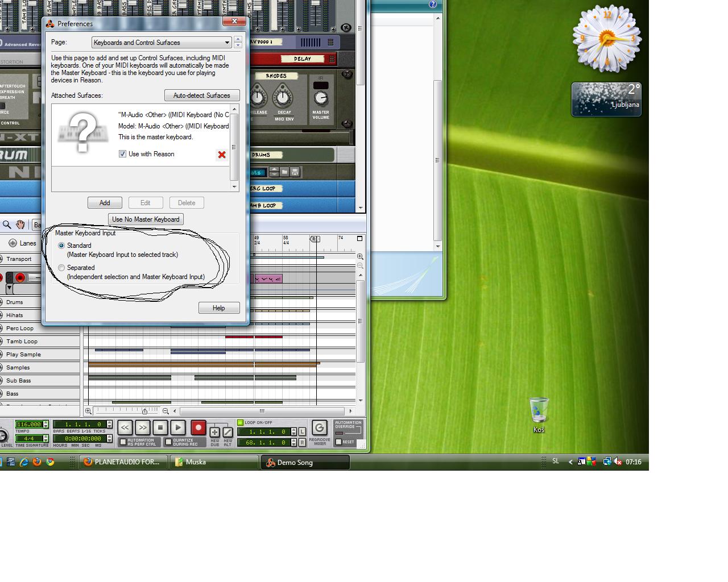The width and height of the screenshot is (728, 582).
Task: Click the Auto-detect Surfaces button
Action: pyautogui.click(x=201, y=95)
